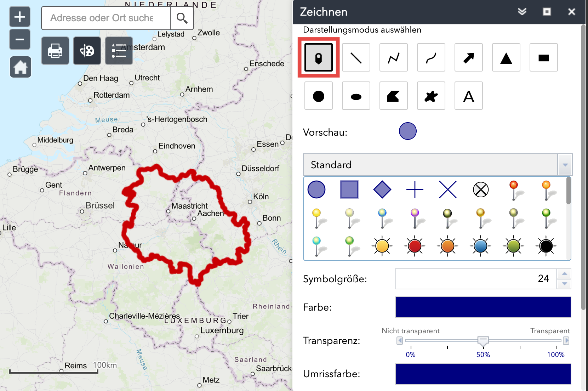Select the text drawing tool
Screen dimensions: 588x391
tap(468, 96)
